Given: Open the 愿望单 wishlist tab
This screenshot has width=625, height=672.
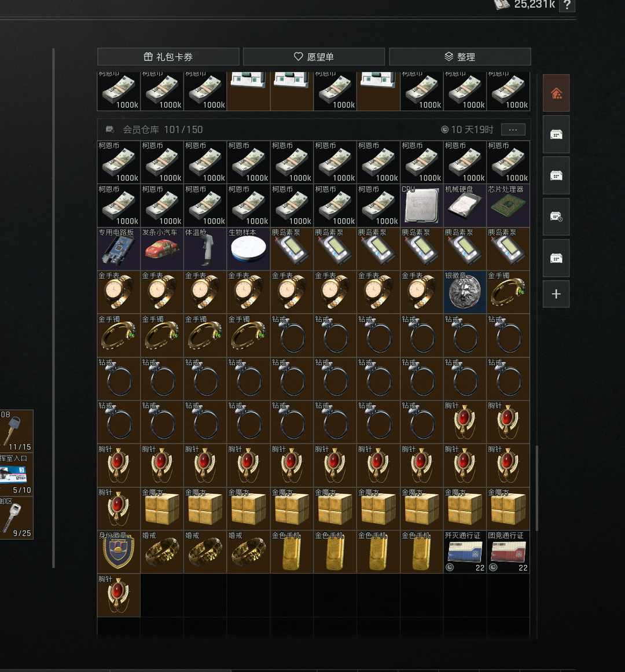Looking at the screenshot, I should tap(314, 57).
